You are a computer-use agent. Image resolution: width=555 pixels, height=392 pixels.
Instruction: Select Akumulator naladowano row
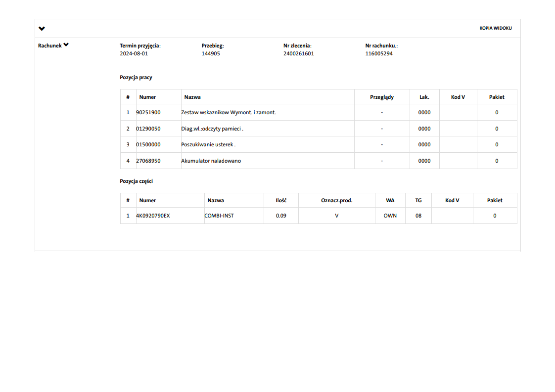[319, 161]
